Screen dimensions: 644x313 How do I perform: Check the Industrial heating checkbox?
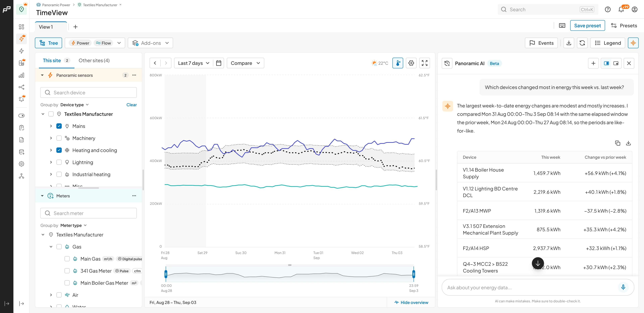coord(59,174)
